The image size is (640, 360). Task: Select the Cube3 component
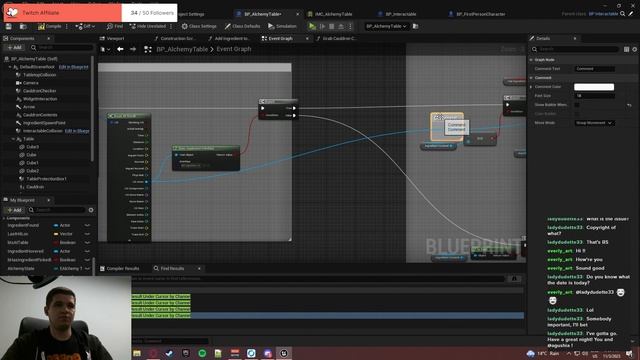tap(33, 147)
